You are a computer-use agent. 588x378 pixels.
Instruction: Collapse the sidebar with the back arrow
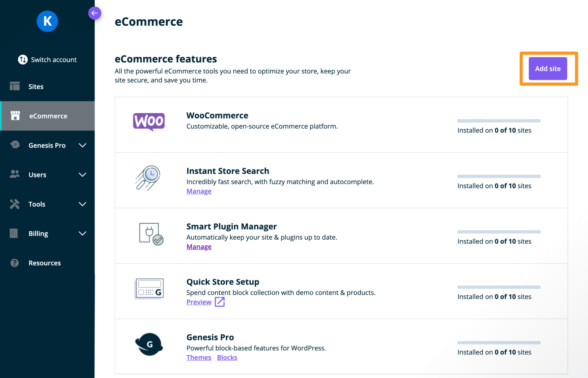95,13
